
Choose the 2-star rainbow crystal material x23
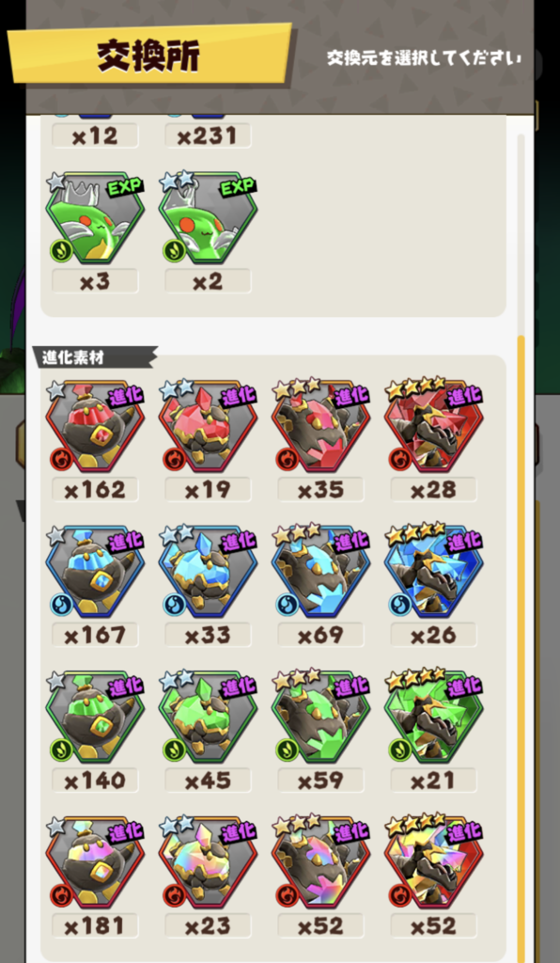[208, 863]
